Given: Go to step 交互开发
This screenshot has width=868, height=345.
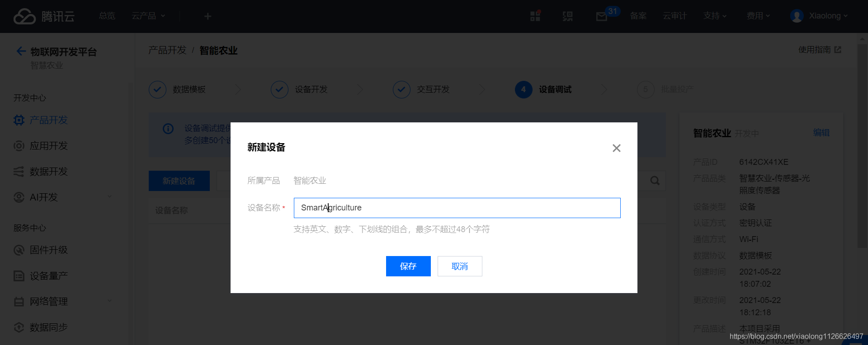Looking at the screenshot, I should click(421, 89).
